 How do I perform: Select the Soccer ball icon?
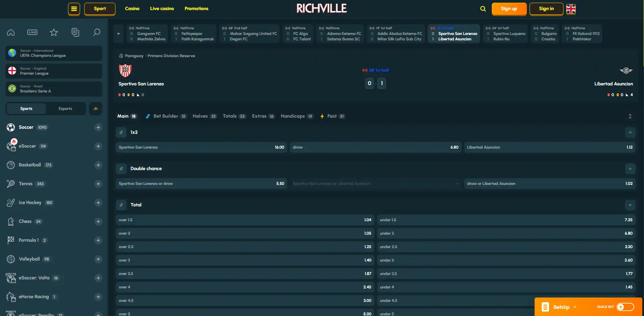click(11, 127)
